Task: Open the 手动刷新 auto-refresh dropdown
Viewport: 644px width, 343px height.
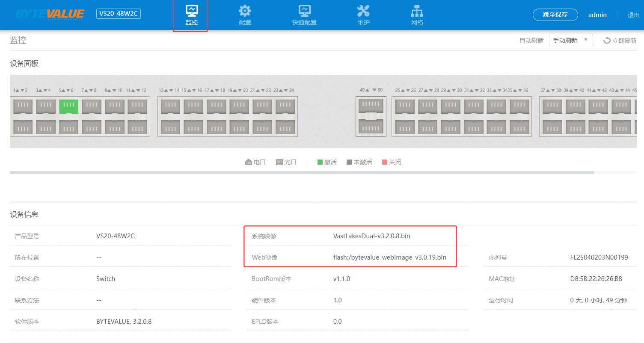Action: [x=570, y=40]
